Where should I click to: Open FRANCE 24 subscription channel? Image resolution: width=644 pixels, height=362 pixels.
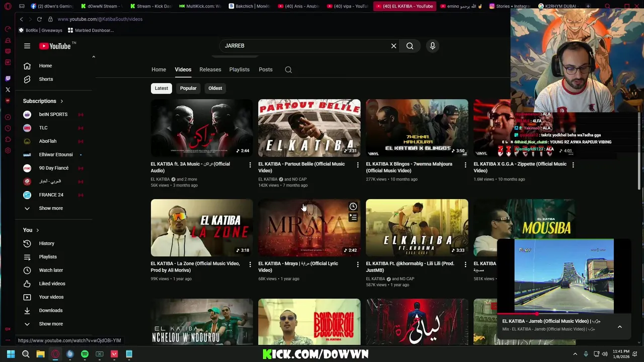pos(51,195)
